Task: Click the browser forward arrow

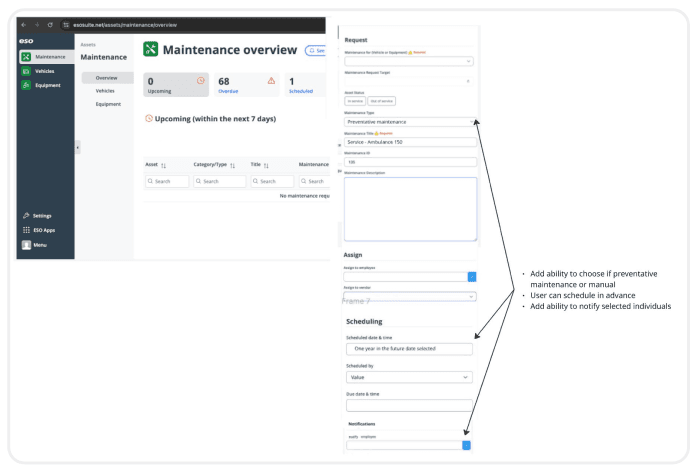Action: (x=37, y=25)
